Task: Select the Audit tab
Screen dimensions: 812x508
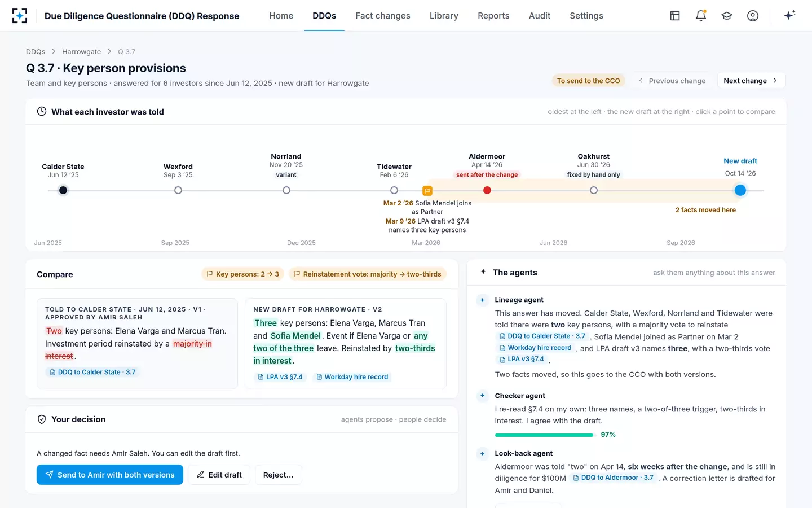Action: 540,16
